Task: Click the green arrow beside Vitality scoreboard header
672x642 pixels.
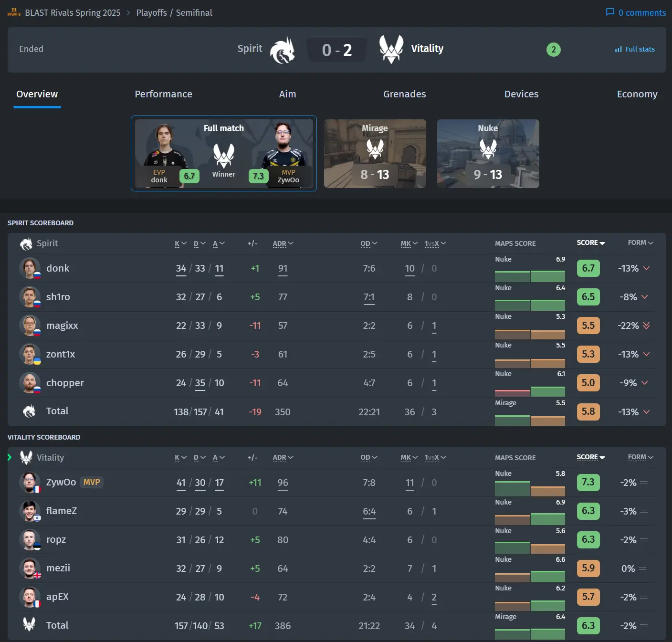Action: click(10, 457)
